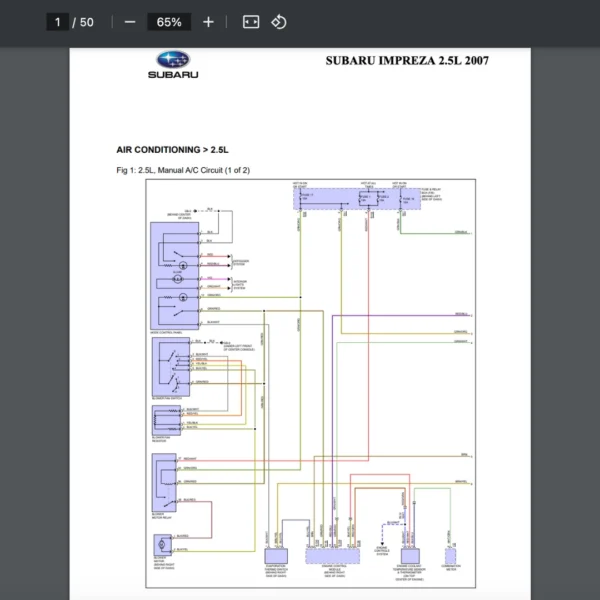Click the zoom in plus button
Viewport: 600px width, 600px height.
pos(208,22)
